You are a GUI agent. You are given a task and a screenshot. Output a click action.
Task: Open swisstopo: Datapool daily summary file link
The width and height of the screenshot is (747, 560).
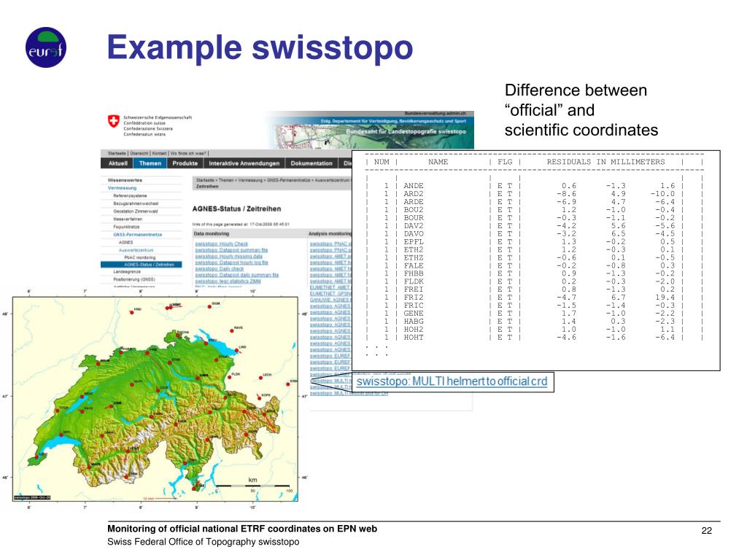point(237,275)
